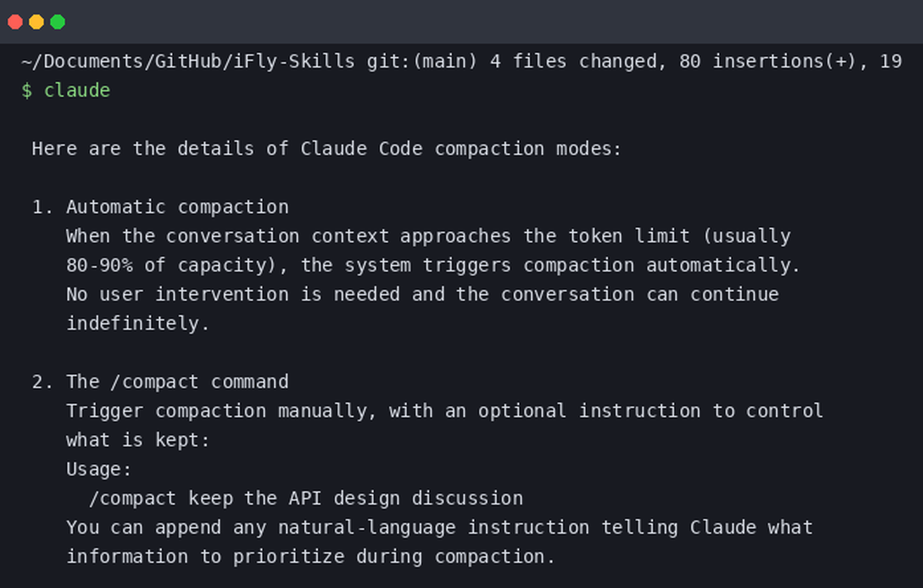Click the green $ prompt symbol

[x=26, y=91]
